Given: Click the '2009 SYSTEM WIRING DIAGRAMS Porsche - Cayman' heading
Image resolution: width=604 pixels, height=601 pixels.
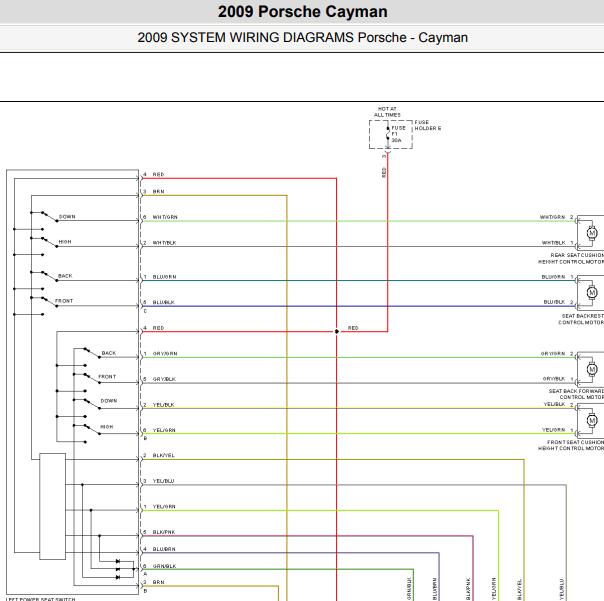Looking at the screenshot, I should point(302,37).
